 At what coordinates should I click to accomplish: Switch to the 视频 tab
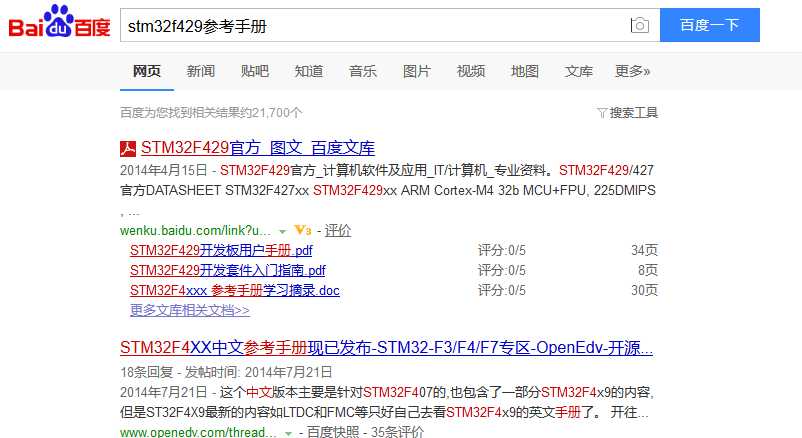(471, 71)
